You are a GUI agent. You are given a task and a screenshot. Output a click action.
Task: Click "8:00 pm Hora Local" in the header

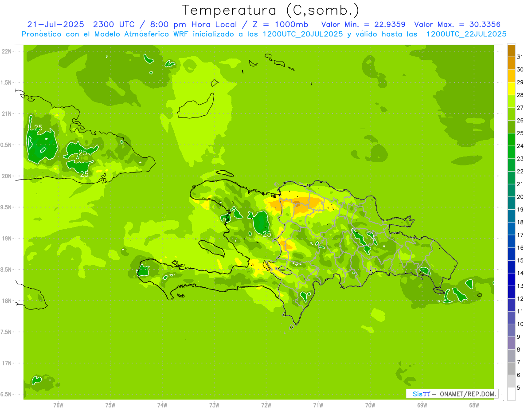click(x=193, y=24)
